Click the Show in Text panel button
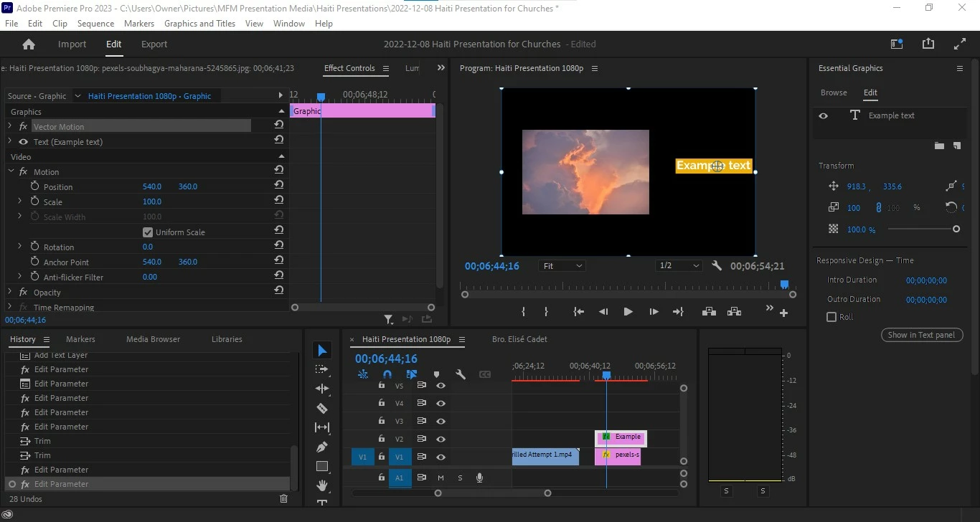Screen dimensions: 980x522 click(921, 335)
